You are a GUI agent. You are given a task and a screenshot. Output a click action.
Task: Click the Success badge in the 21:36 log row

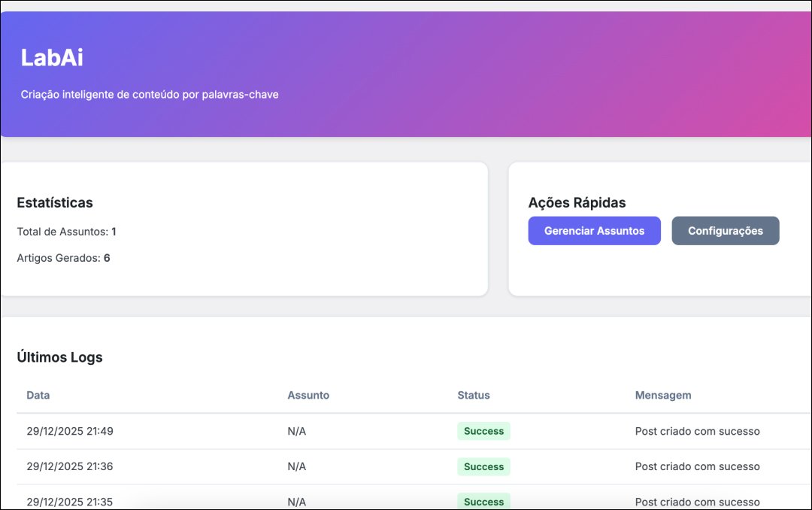[x=483, y=466]
